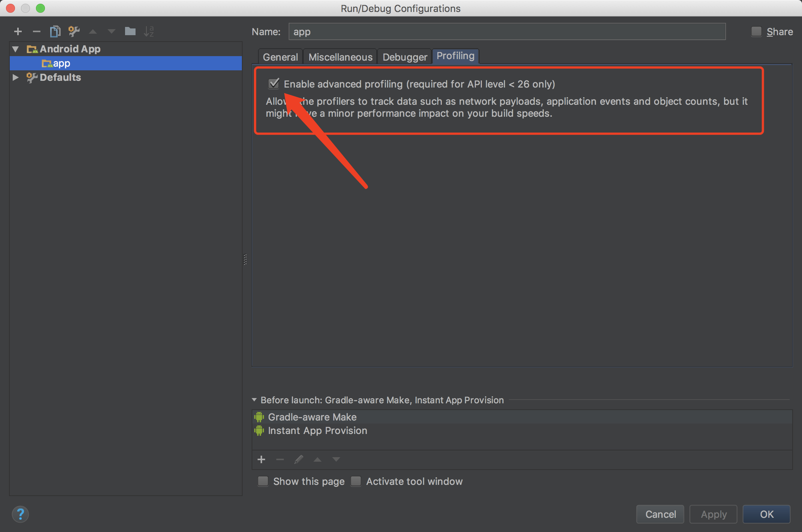This screenshot has height=532, width=802.
Task: Click into the Name input field
Action: (507, 32)
